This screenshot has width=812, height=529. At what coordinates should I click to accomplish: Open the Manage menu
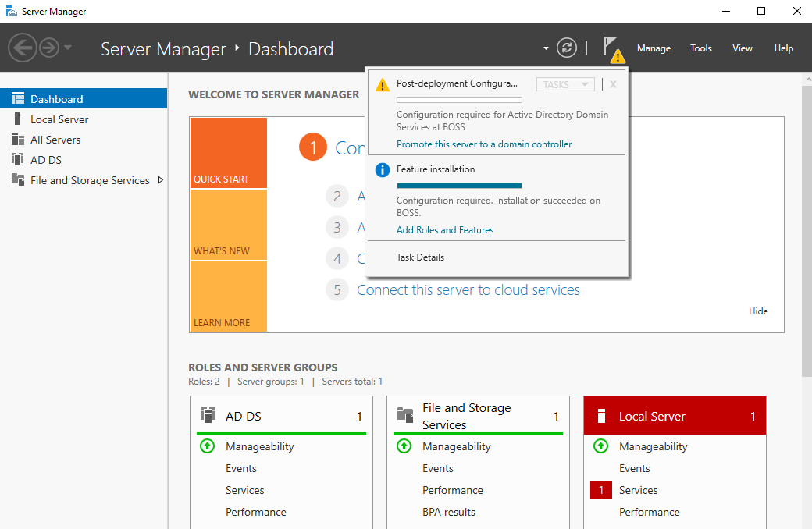click(654, 48)
